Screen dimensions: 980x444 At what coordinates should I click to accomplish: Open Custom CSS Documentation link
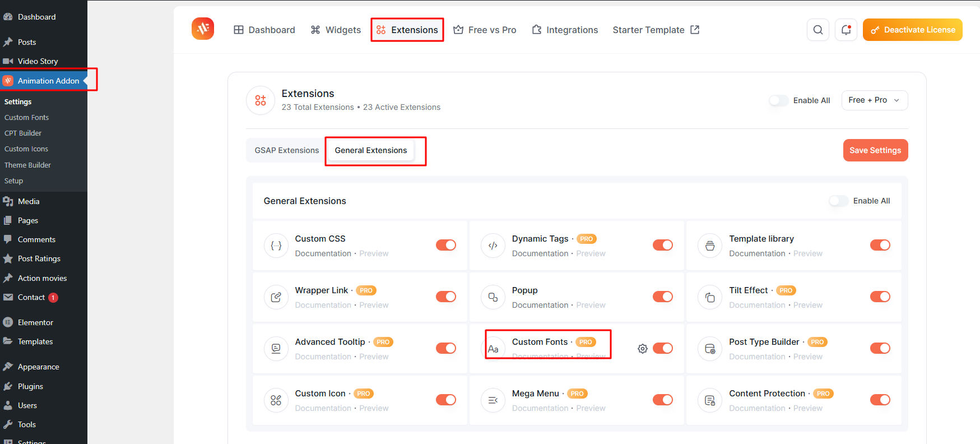click(323, 253)
